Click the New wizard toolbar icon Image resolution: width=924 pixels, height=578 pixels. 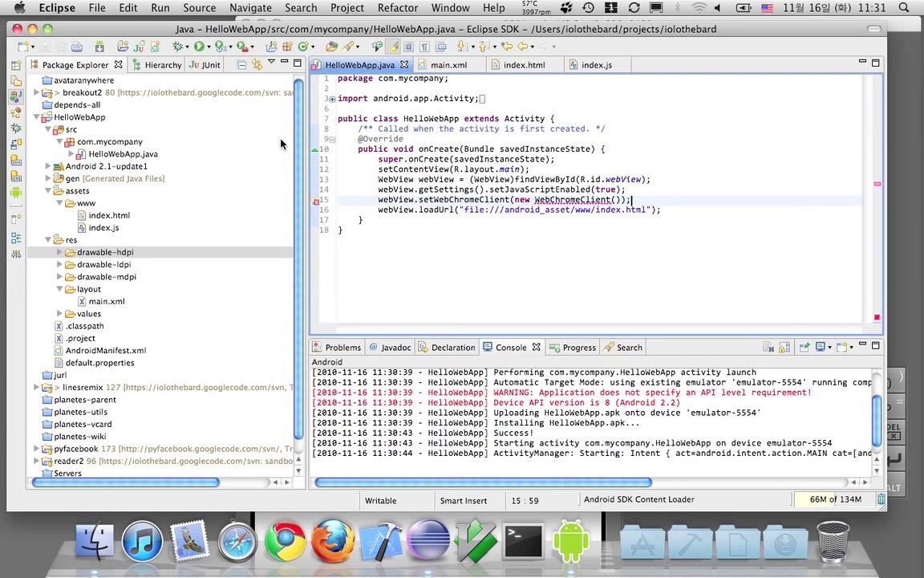point(23,46)
